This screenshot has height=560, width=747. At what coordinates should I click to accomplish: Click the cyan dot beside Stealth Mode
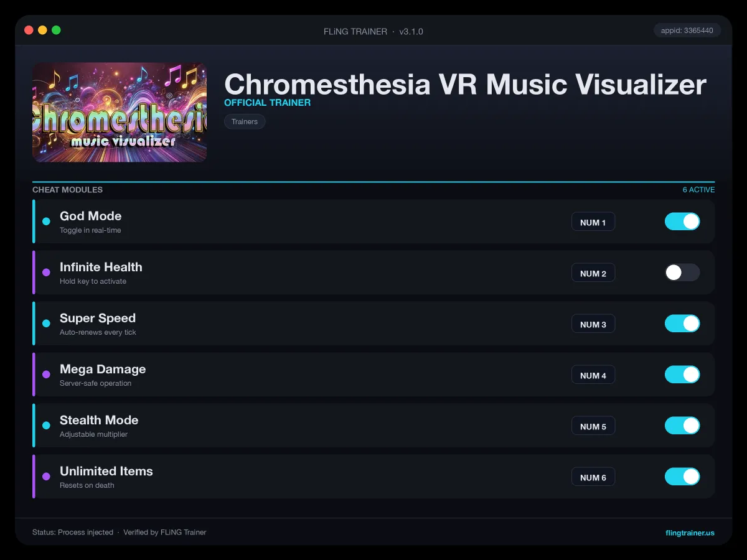[x=46, y=426]
